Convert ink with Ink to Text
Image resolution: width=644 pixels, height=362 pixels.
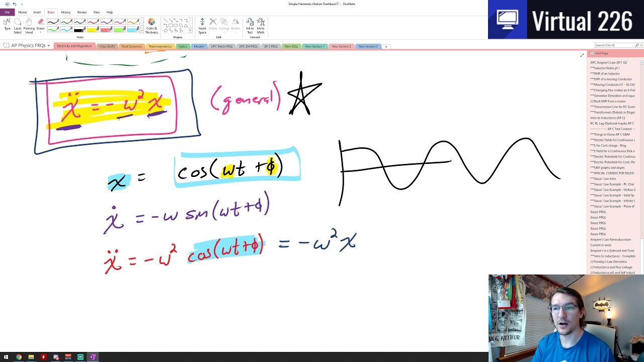[250, 26]
